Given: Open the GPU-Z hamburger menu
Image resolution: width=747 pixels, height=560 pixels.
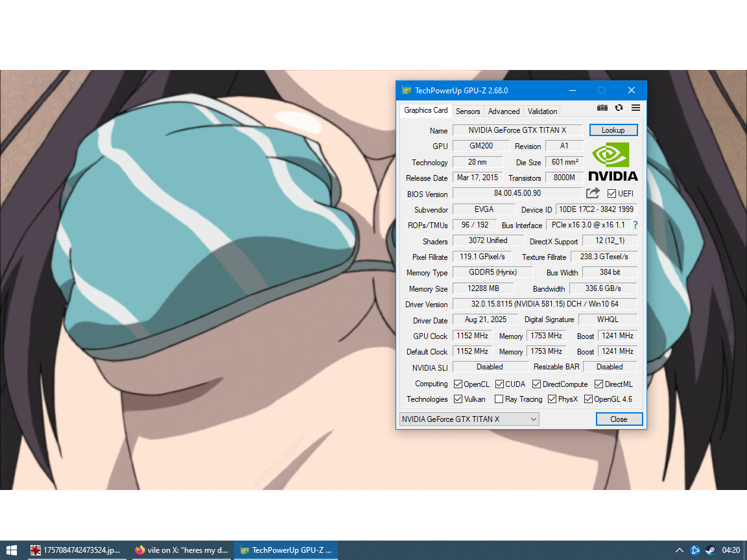Looking at the screenshot, I should click(x=635, y=108).
